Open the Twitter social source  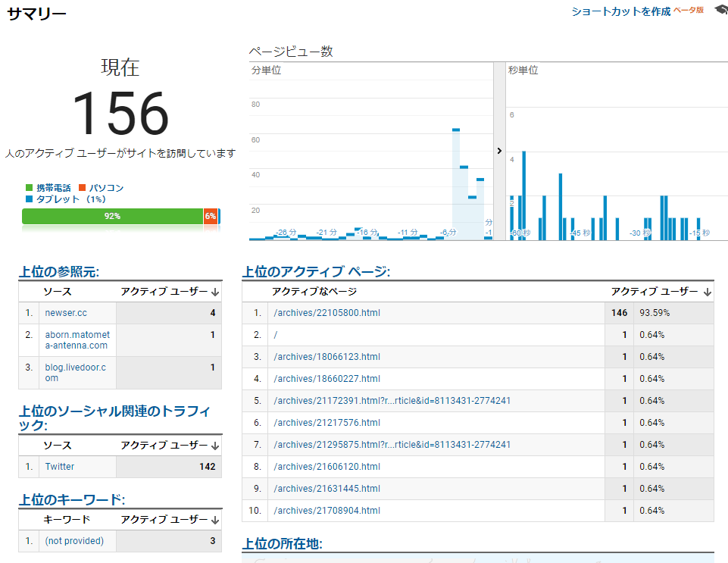59,466
